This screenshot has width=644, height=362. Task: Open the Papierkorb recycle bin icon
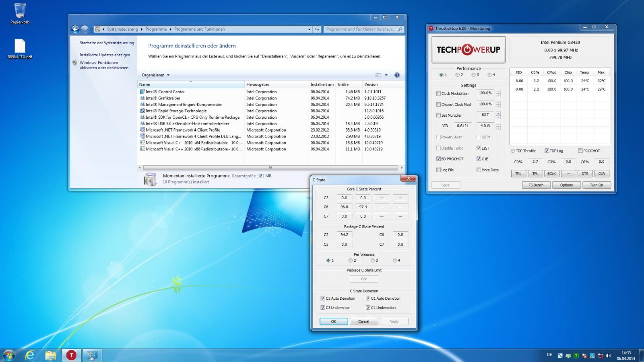[x=20, y=13]
